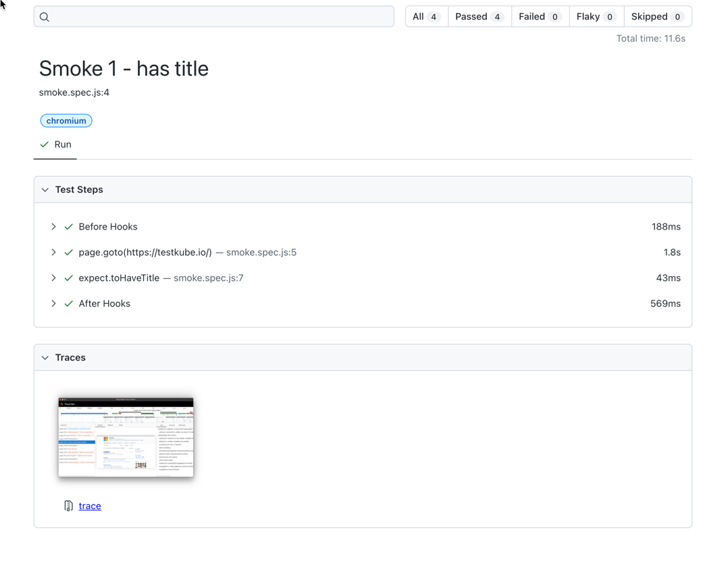Expand the page.goto step details
The height and width of the screenshot is (567, 728).
coord(53,252)
